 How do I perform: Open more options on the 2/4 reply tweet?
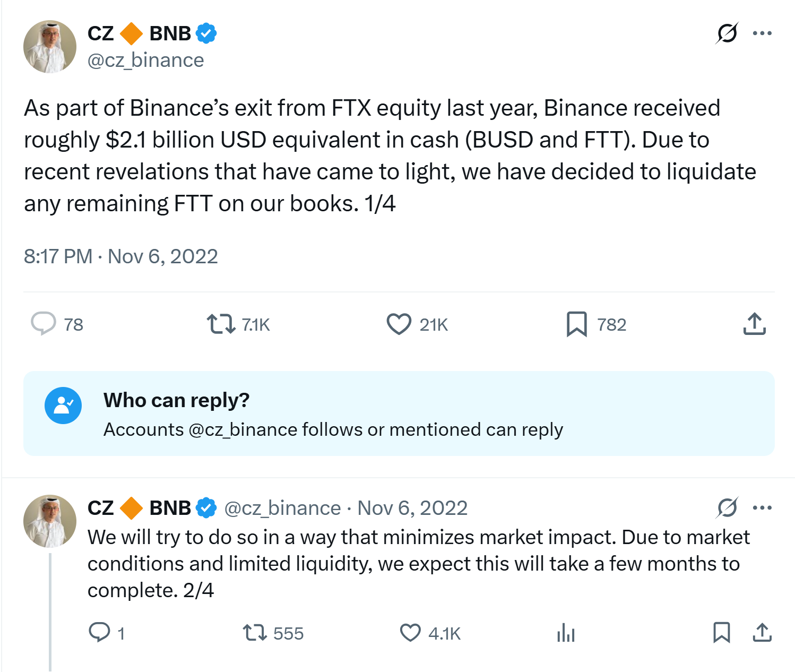pyautogui.click(x=762, y=508)
